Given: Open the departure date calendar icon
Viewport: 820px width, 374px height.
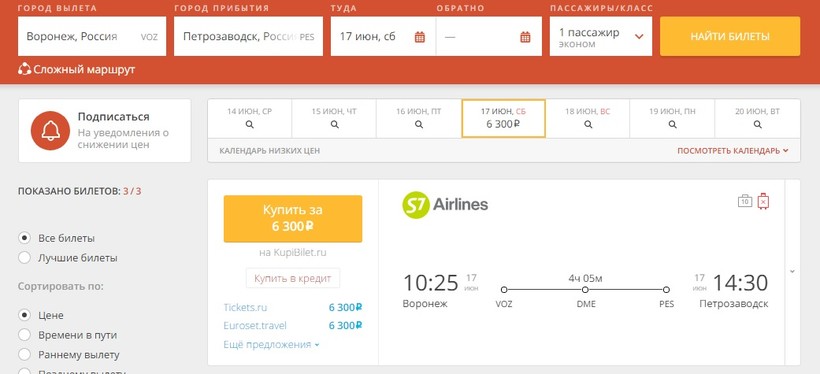Looking at the screenshot, I should (419, 37).
